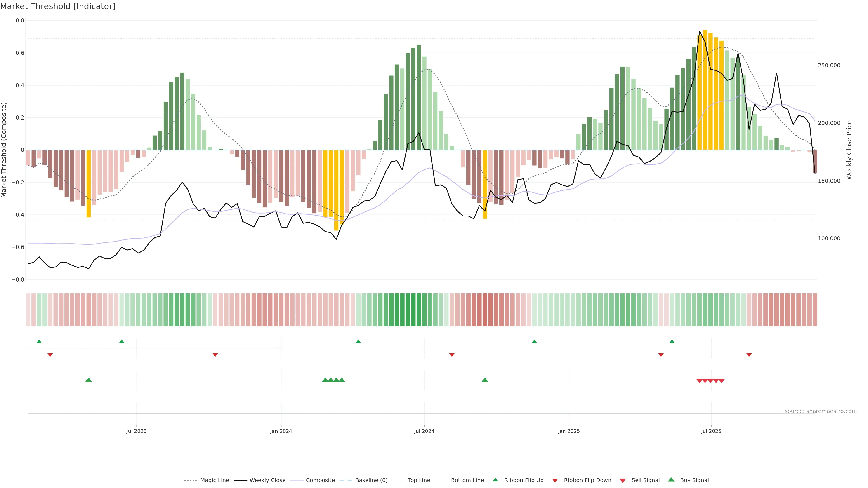Click the source sharemaestro.com text

821,411
